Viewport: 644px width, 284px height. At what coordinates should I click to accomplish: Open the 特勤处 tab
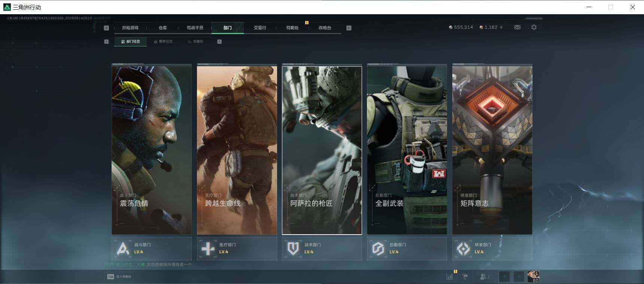coord(292,28)
